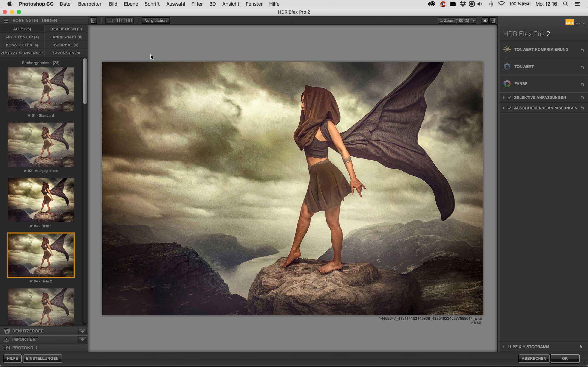
Task: Reset Tonwert-Komprimierung with its arrow icon
Action: point(582,50)
